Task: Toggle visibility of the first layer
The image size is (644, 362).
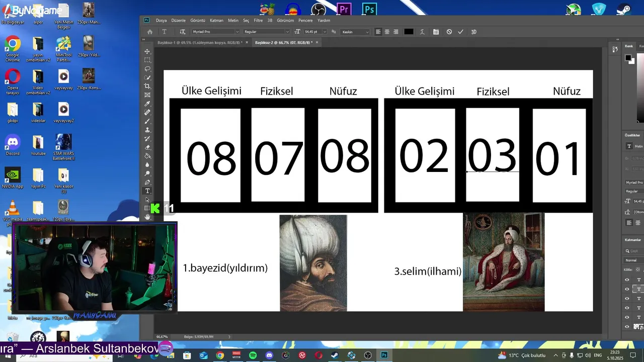Action: pyautogui.click(x=627, y=280)
